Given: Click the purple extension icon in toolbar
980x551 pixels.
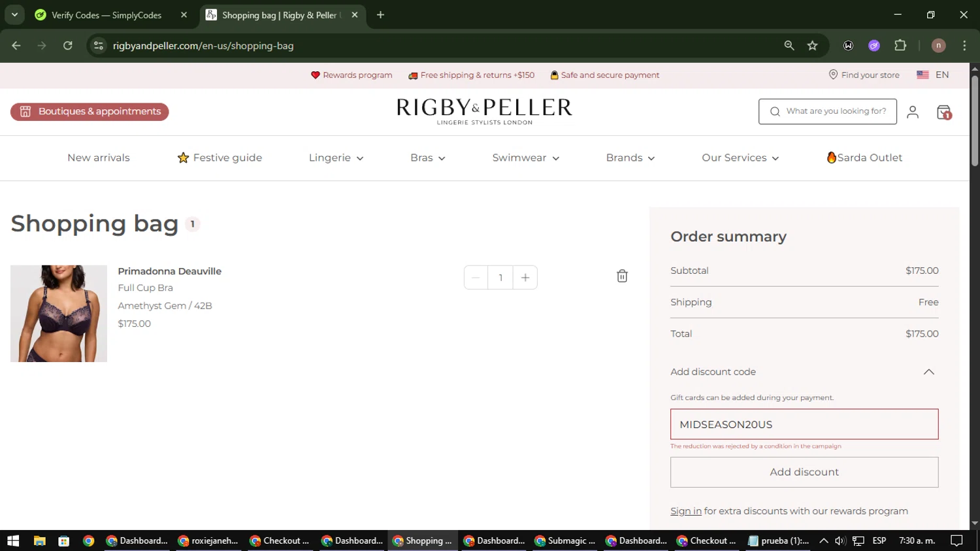Looking at the screenshot, I should [x=874, y=46].
